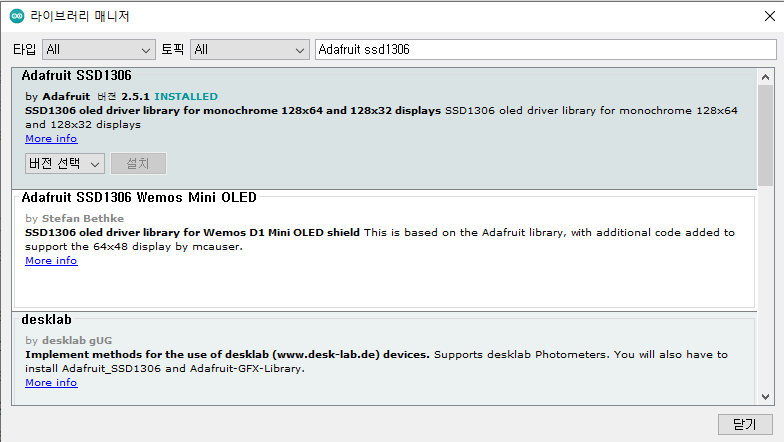Screen dimensions: 784x442
Task: Open the 토픽 (Topic) dropdown
Action: pyautogui.click(x=250, y=50)
